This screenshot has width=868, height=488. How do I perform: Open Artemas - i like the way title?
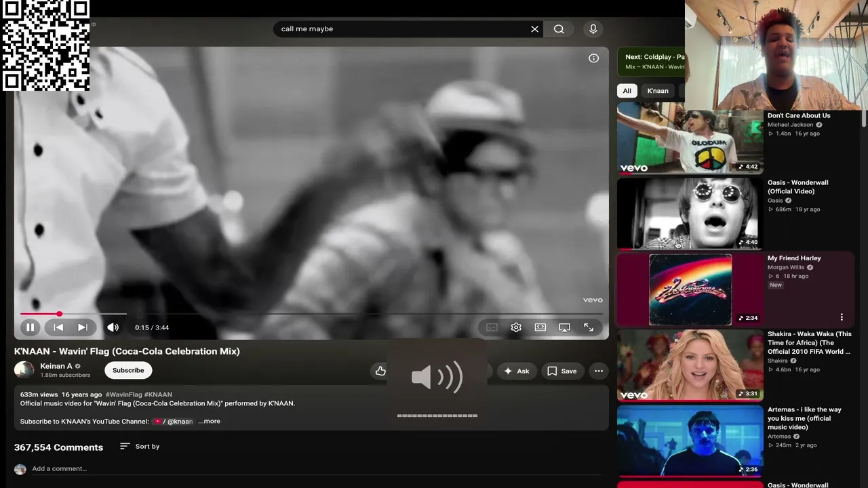804,418
